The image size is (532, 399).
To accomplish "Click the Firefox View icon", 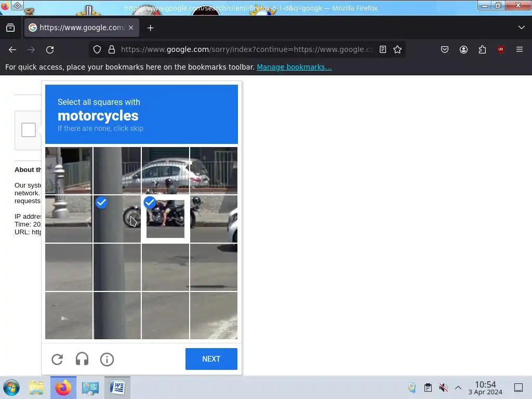I will pos(10,28).
